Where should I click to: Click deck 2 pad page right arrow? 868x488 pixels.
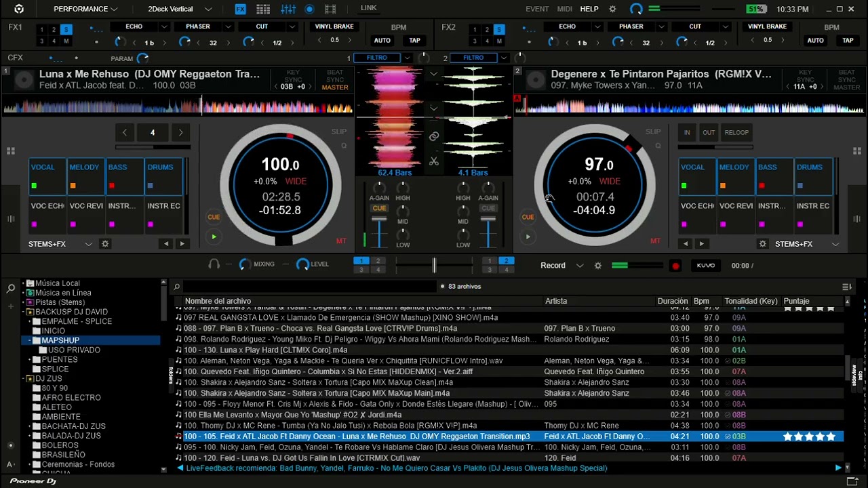[x=701, y=244]
